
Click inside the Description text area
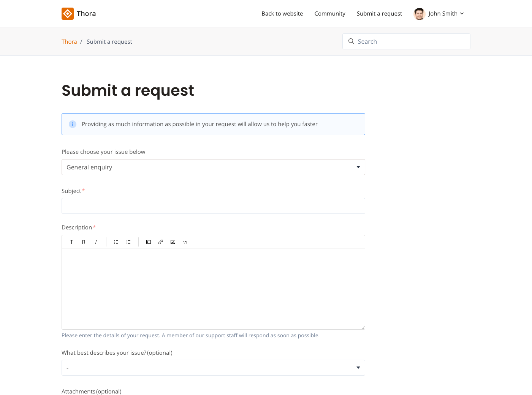click(213, 289)
